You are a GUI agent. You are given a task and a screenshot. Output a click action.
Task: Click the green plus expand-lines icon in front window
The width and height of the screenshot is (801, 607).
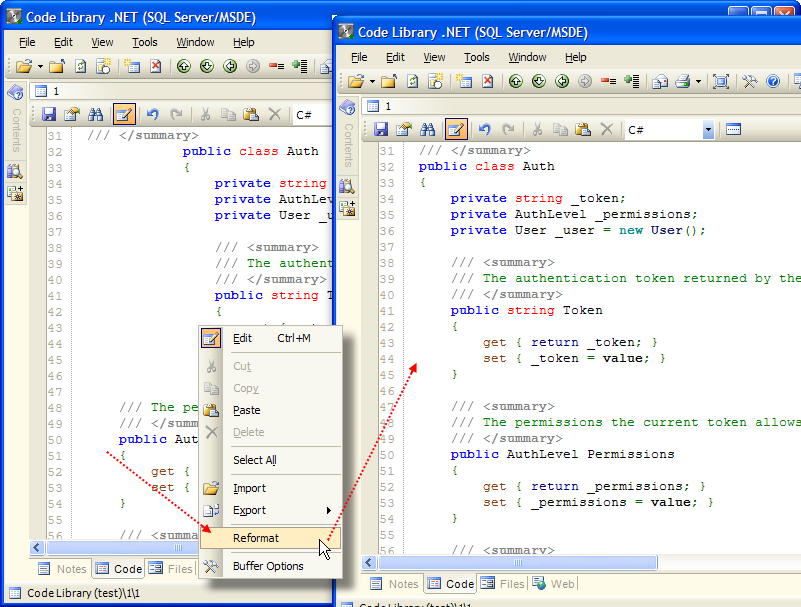click(x=631, y=81)
